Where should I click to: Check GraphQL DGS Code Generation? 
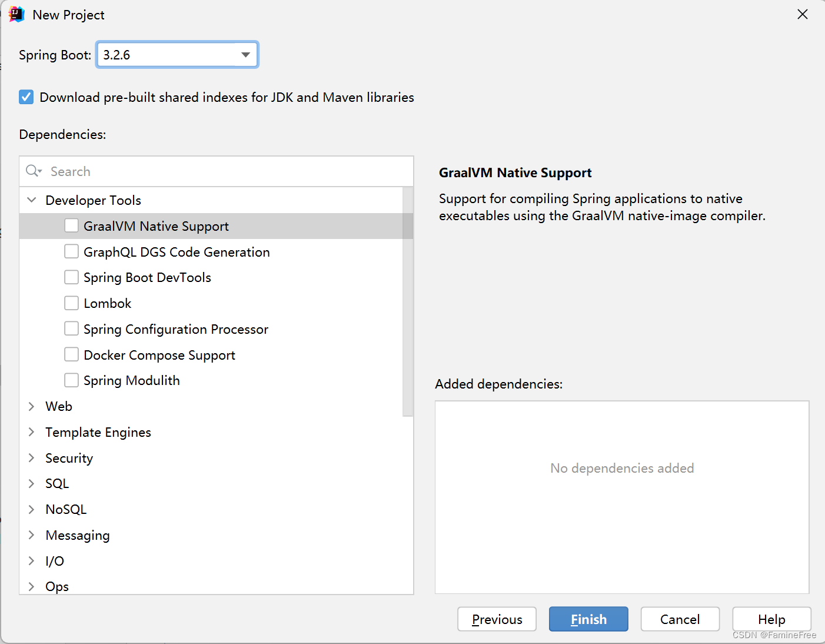pyautogui.click(x=71, y=251)
